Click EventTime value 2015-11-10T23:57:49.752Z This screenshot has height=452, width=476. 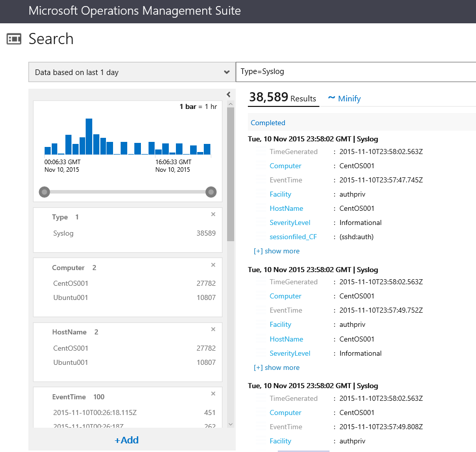point(381,310)
